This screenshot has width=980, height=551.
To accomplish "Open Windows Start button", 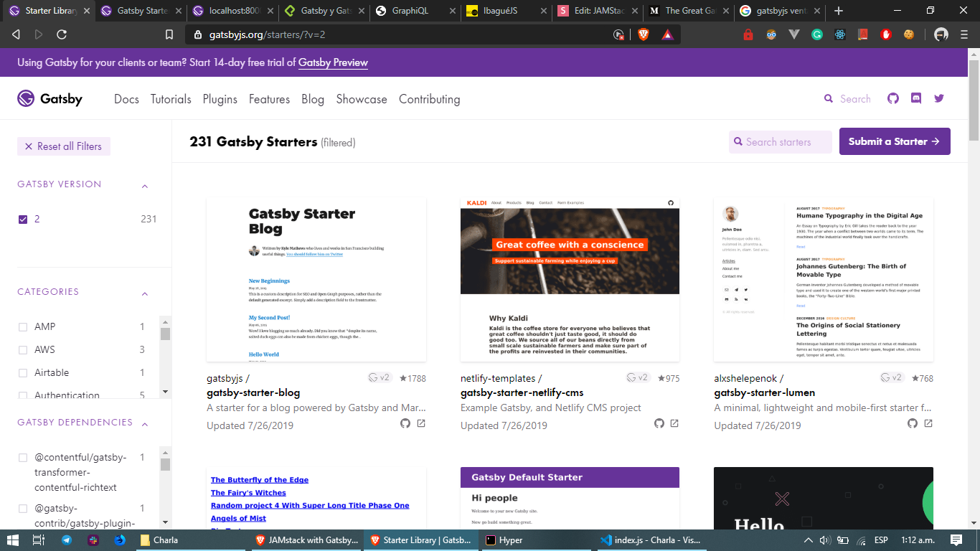I will [x=14, y=540].
